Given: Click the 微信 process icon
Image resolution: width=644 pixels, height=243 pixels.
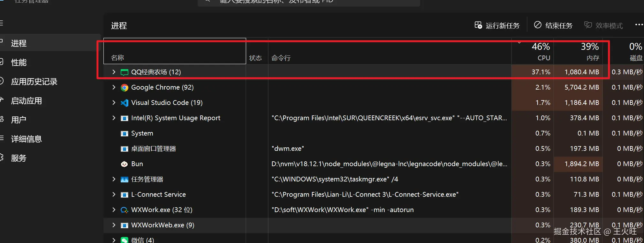Looking at the screenshot, I should click(125, 240).
